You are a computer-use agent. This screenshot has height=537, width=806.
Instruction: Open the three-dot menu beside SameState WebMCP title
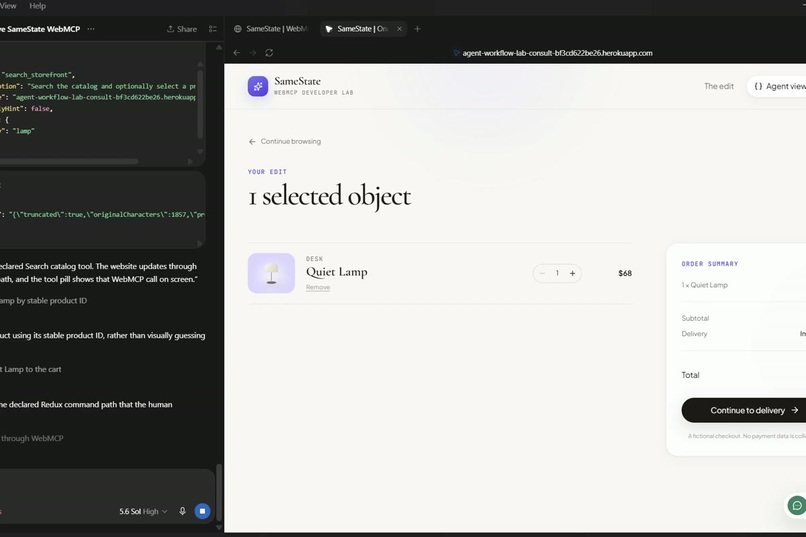tap(91, 29)
